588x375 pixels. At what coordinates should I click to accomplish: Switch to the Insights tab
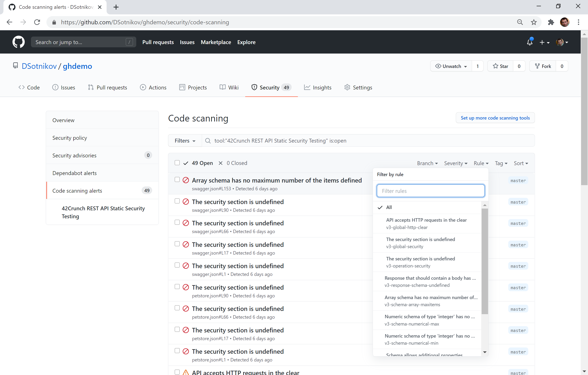[318, 88]
